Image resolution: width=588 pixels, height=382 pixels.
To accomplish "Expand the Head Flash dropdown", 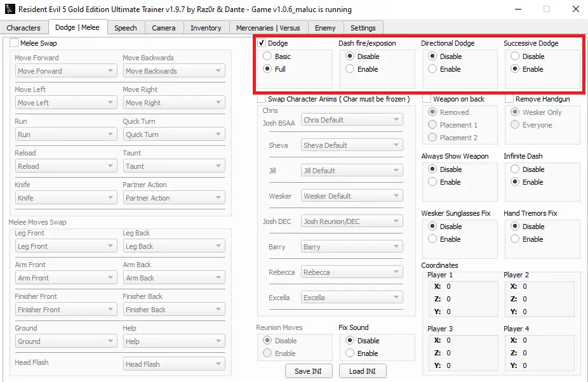I will [174, 364].
